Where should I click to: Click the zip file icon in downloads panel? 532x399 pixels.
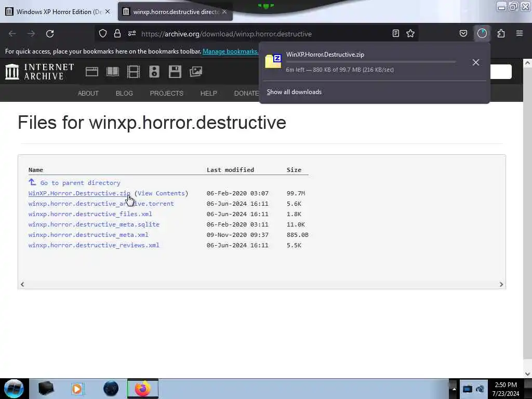pyautogui.click(x=273, y=61)
